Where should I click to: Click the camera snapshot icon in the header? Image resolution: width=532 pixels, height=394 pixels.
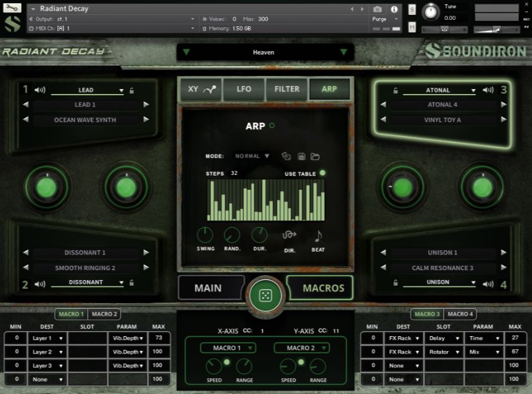pos(378,9)
